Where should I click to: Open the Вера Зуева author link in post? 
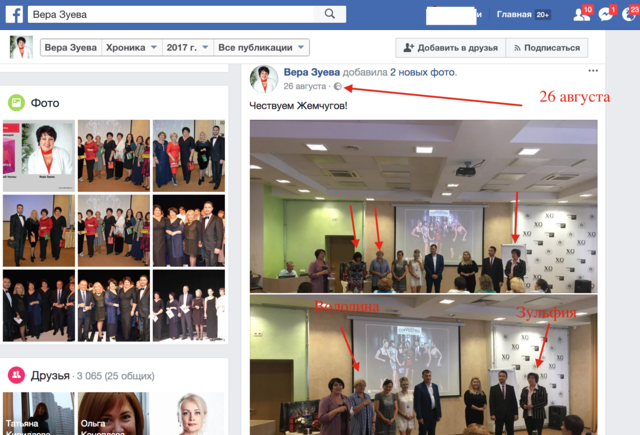(x=311, y=72)
